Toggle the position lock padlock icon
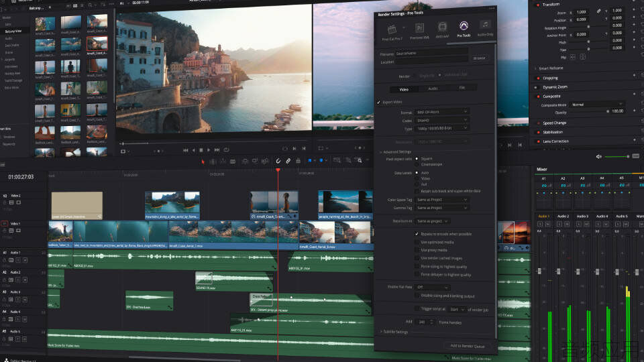 299,161
